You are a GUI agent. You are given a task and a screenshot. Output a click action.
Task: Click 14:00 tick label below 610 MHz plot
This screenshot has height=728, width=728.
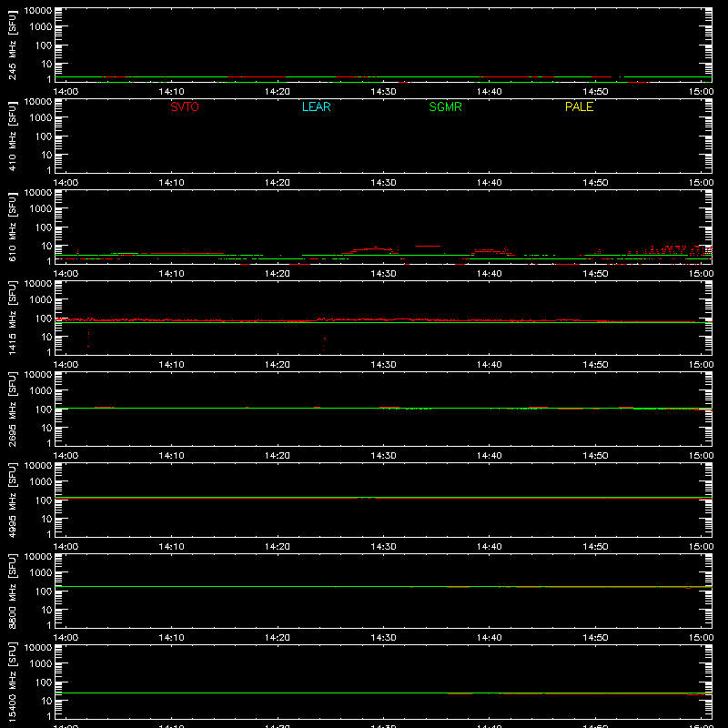(x=66, y=274)
